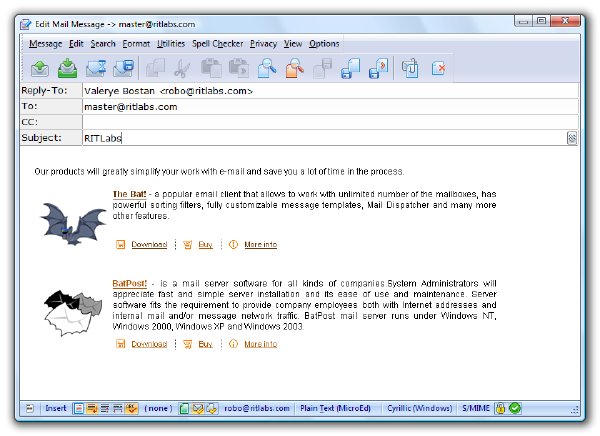Click More info link under The Bat!
Screen dimensions: 600x436
tap(261, 244)
